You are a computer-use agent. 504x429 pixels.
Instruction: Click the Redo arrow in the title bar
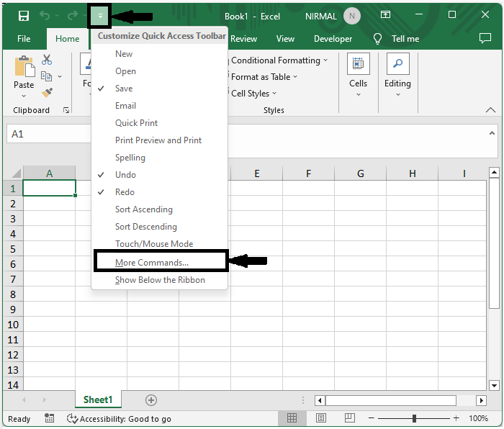(73, 15)
